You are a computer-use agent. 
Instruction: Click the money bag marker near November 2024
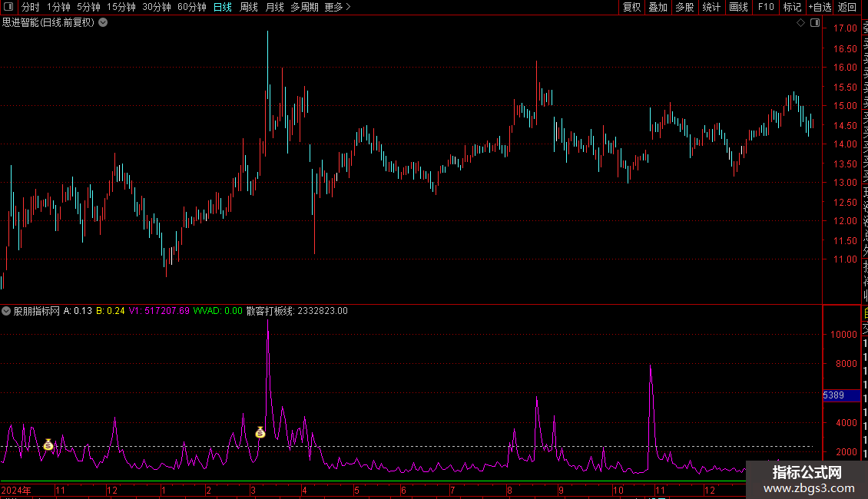(x=48, y=444)
